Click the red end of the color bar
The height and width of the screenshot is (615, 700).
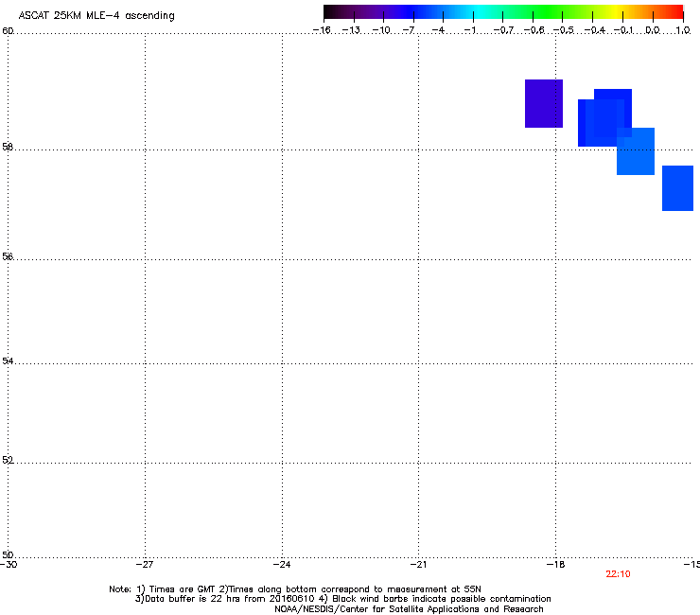click(674, 12)
